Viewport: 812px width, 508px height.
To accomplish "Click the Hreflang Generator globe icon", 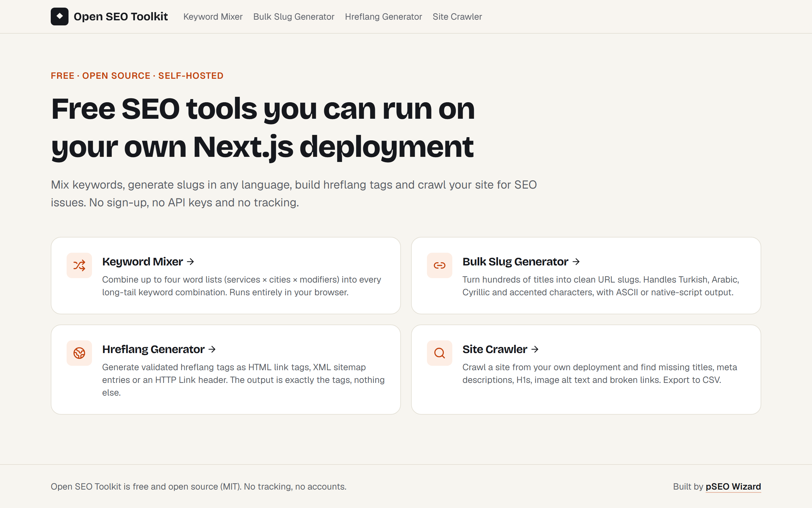I will tap(79, 353).
